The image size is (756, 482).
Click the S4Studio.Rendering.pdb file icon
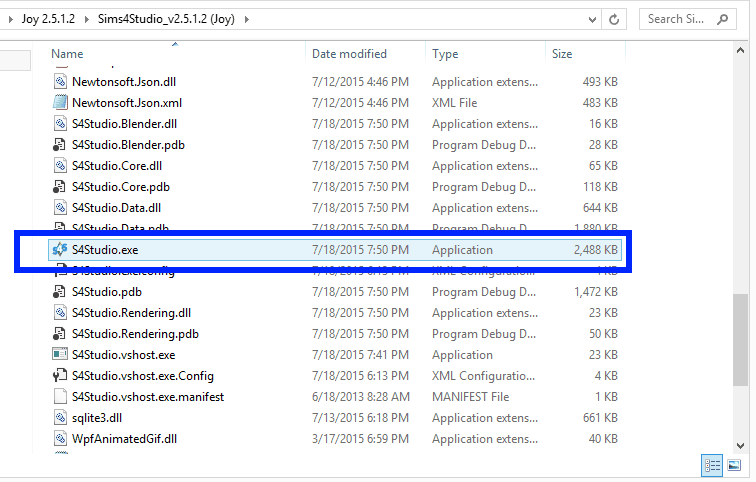60,334
